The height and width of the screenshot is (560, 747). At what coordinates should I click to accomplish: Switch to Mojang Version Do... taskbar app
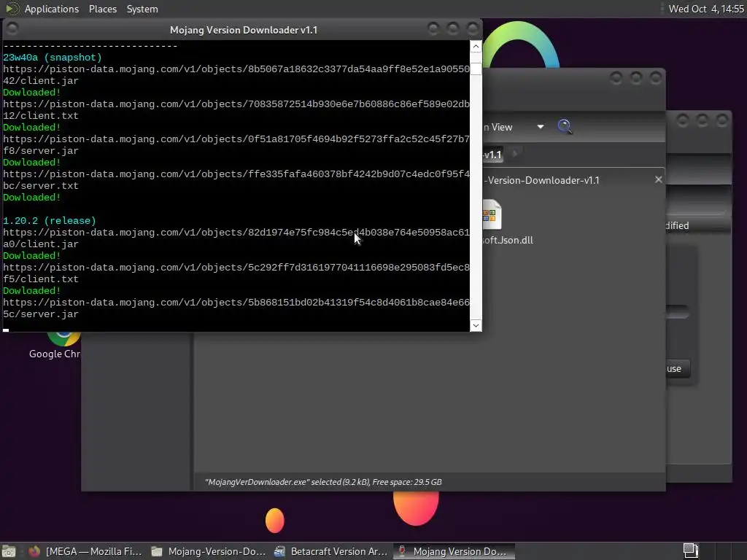pos(454,551)
